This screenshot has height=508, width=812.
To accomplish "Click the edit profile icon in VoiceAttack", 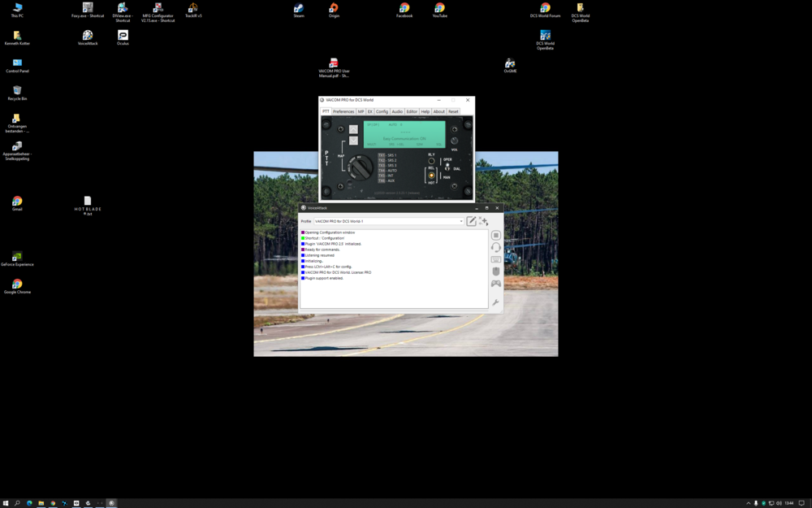I will pos(471,221).
